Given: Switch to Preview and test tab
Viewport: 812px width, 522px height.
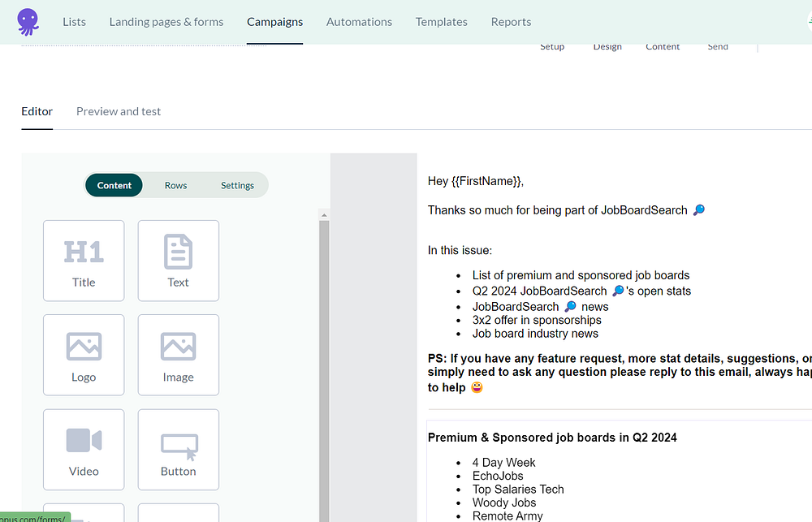Looking at the screenshot, I should 119,111.
